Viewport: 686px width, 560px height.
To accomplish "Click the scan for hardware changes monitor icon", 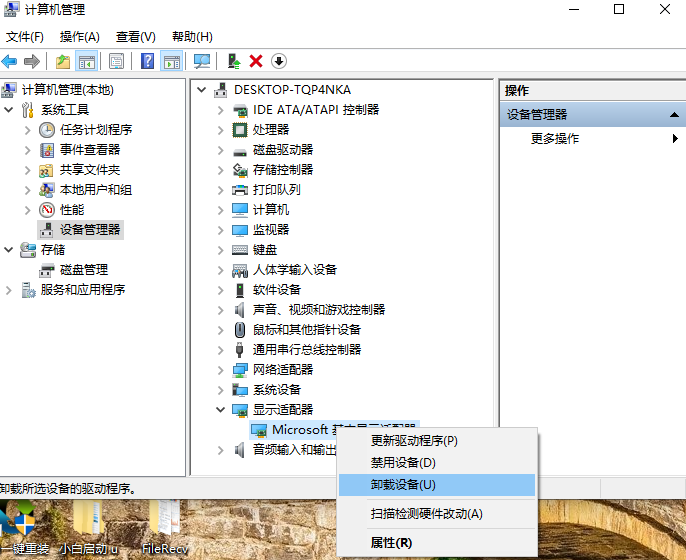I will pos(202,61).
